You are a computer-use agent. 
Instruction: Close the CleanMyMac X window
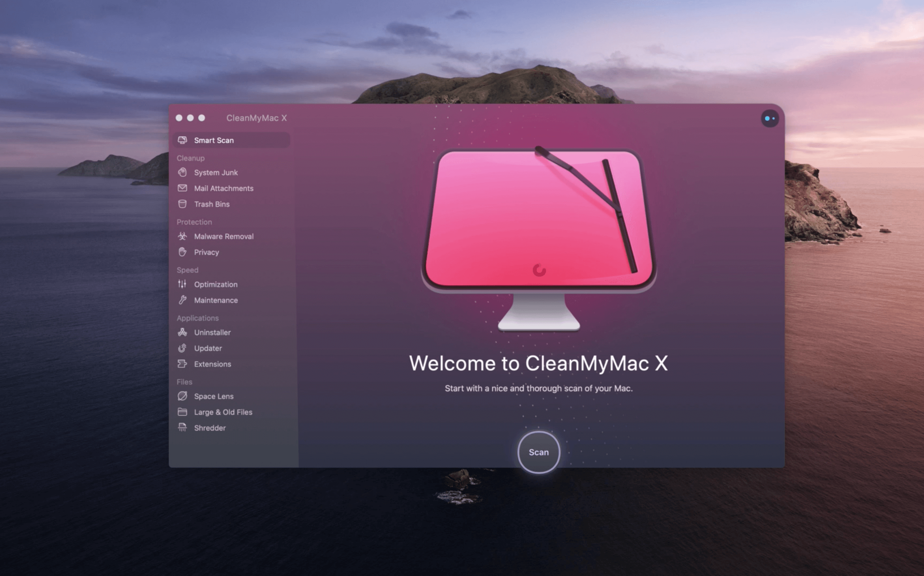(179, 118)
